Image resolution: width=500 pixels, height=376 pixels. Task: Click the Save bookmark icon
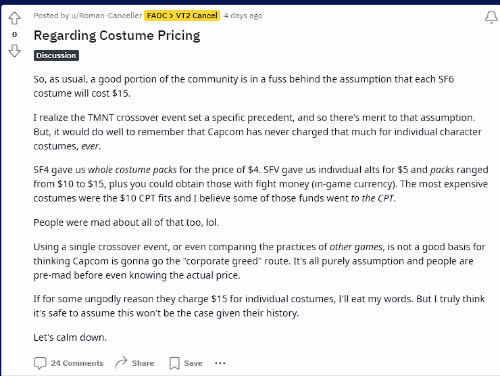point(174,363)
